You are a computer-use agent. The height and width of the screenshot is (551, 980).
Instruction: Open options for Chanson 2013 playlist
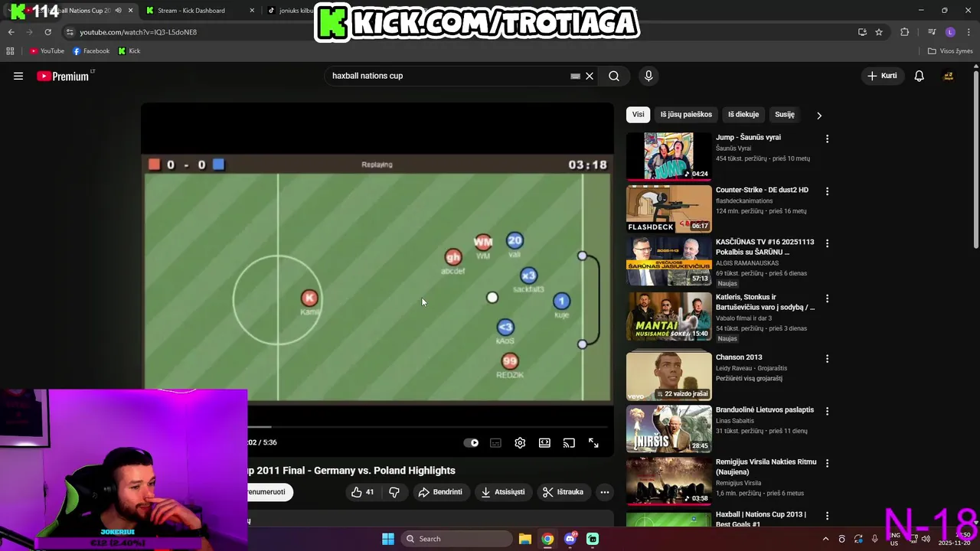click(827, 359)
